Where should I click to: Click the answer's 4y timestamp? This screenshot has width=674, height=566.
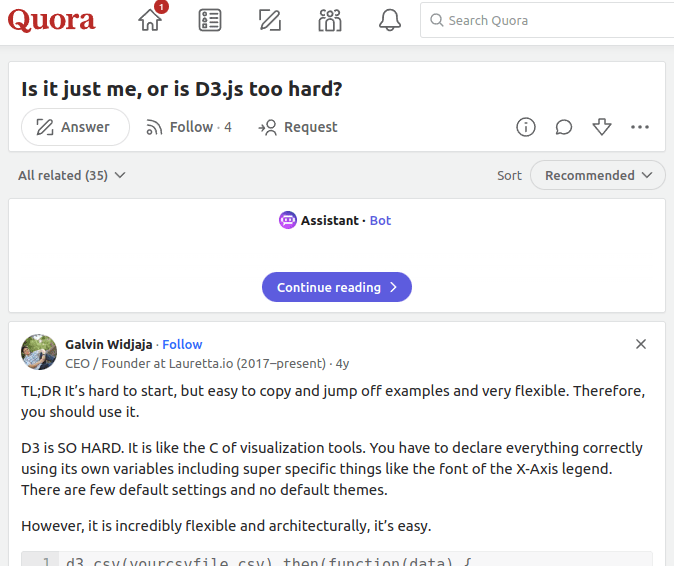pos(343,364)
